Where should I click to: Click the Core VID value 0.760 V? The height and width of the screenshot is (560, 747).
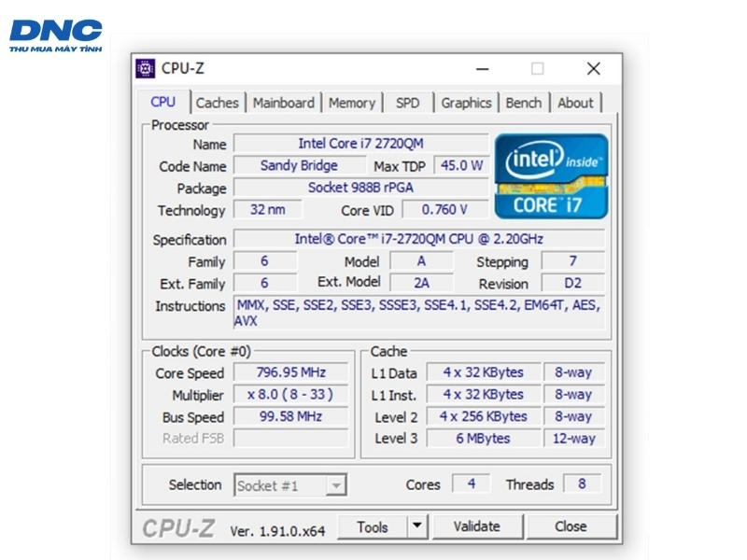(x=445, y=209)
